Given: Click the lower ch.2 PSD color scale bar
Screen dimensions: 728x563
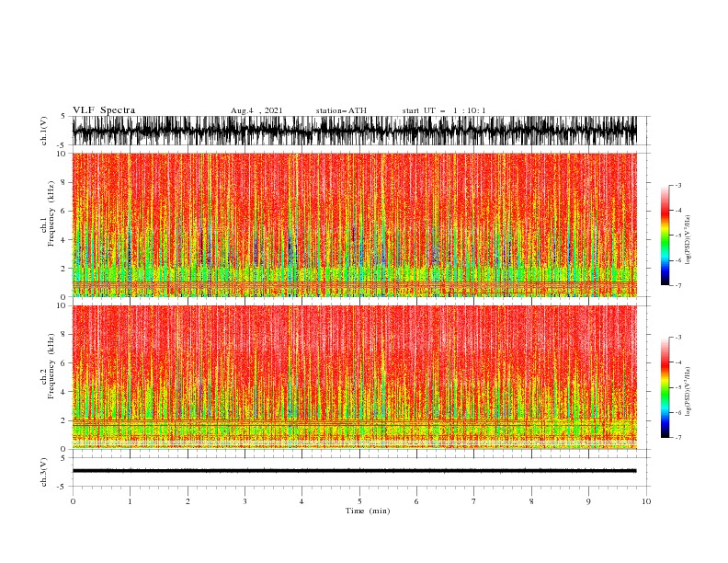Looking at the screenshot, I should point(665,387).
